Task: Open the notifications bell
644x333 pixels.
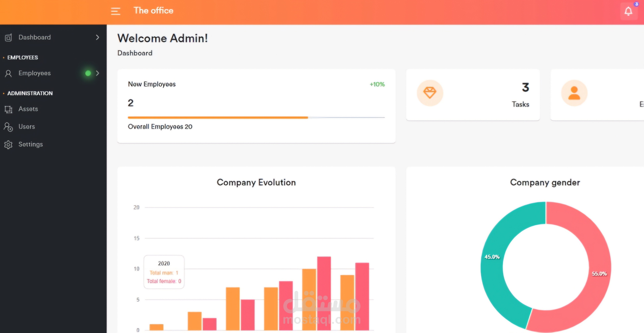Action: tap(628, 11)
